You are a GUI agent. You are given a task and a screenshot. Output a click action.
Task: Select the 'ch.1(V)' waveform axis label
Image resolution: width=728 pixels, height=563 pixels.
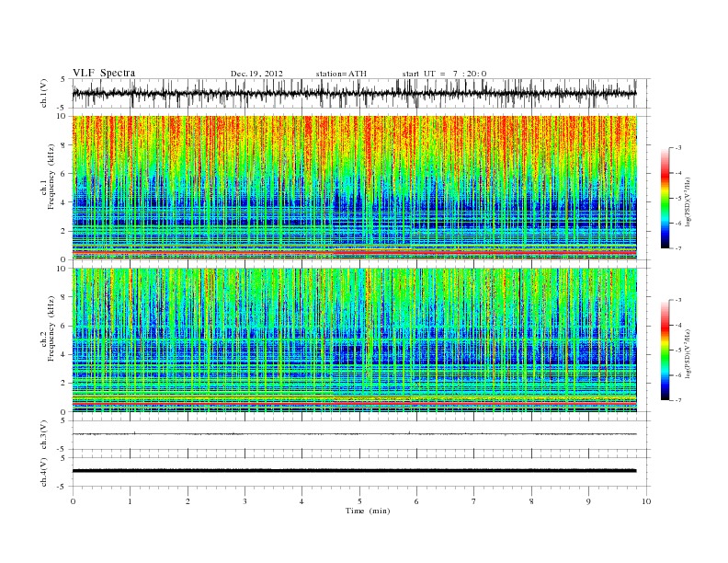click(44, 93)
